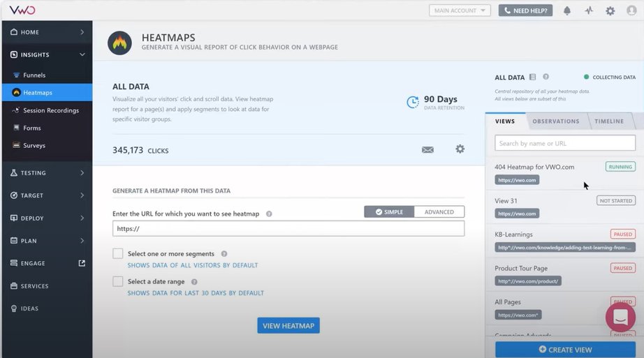Viewport: 644px width, 358px height.
Task: Click the list icon next to ALL DATA
Action: pos(533,77)
